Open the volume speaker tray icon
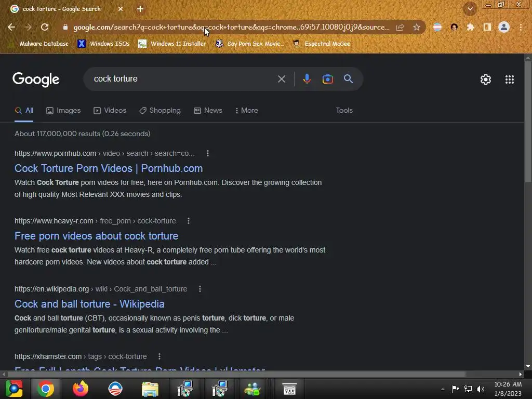Screen dimensions: 532x399 (x=481, y=389)
